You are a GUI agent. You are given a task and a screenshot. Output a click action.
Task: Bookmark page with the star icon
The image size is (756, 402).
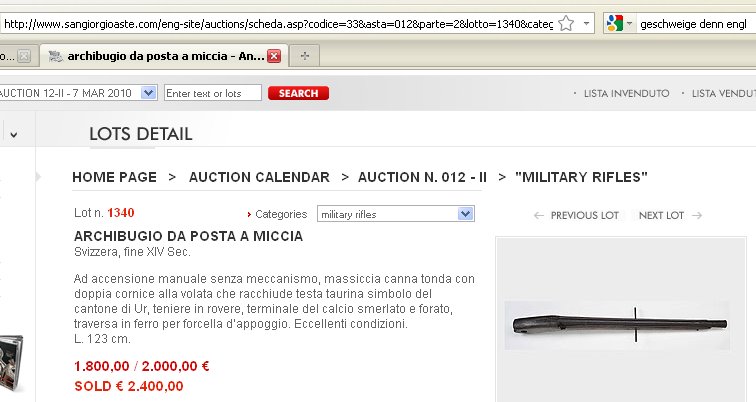pos(566,23)
